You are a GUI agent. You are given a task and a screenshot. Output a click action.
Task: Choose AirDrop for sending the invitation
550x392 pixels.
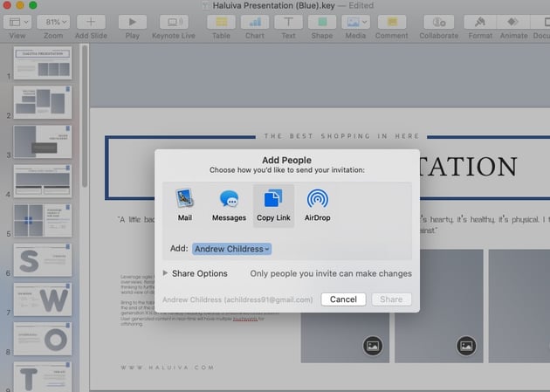point(318,204)
